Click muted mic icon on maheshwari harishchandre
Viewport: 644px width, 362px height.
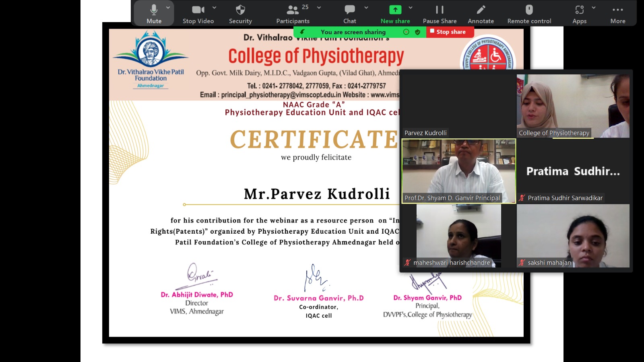tap(407, 263)
